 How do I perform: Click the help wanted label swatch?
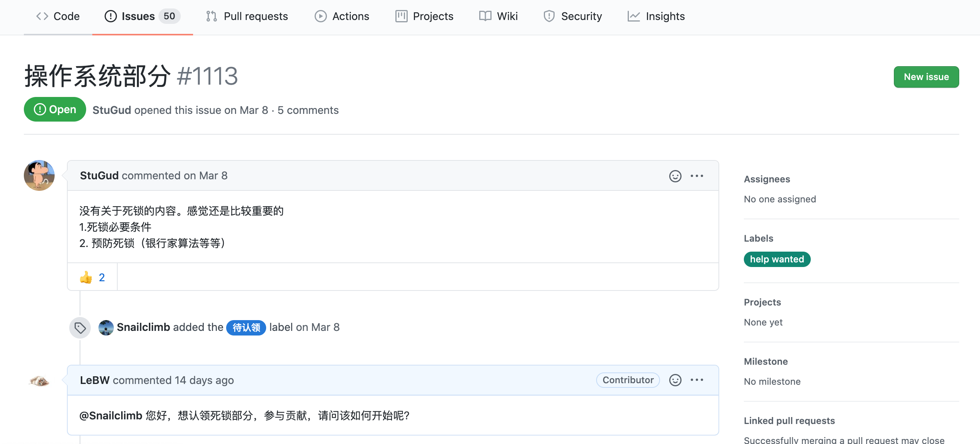pyautogui.click(x=777, y=259)
